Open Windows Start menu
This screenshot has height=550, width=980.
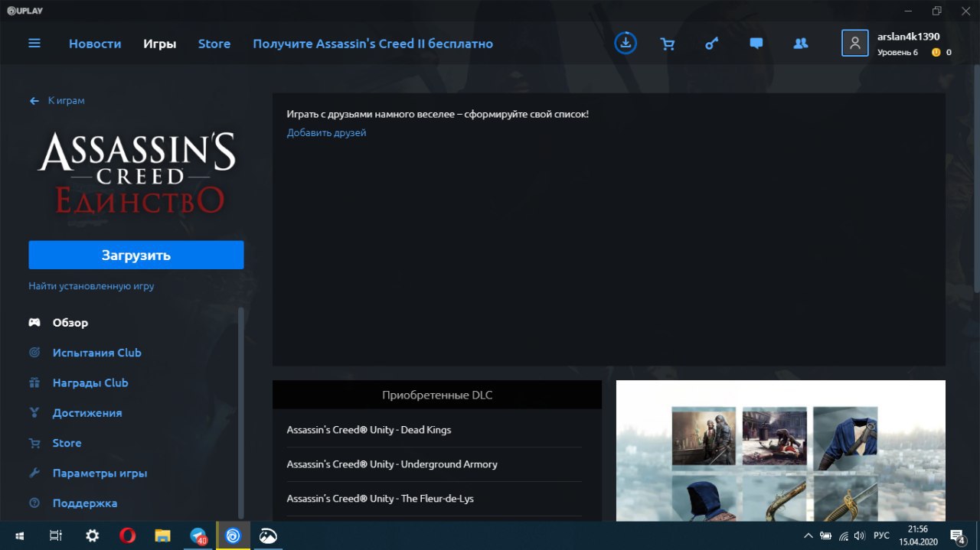point(18,535)
